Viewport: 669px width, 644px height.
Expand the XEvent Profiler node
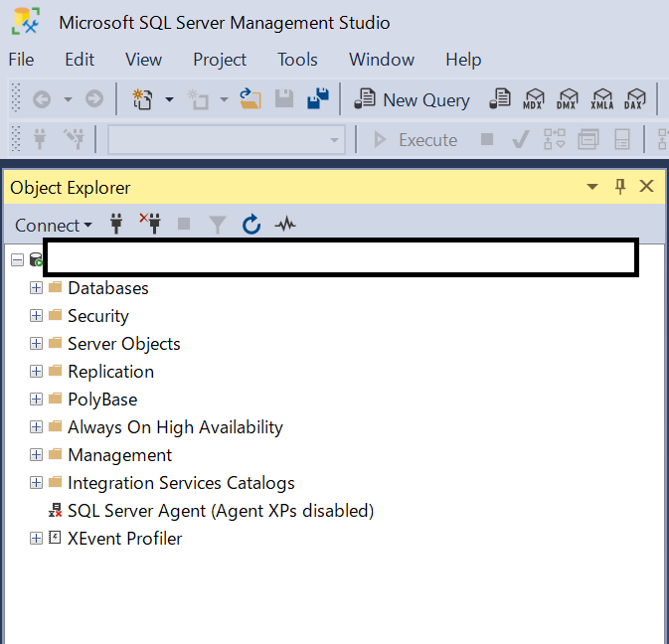36,539
